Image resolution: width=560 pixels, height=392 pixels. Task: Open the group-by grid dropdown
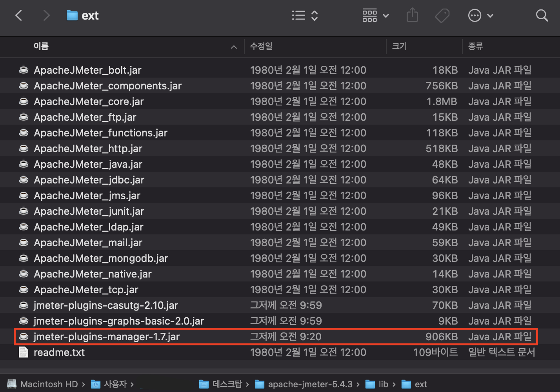375,16
